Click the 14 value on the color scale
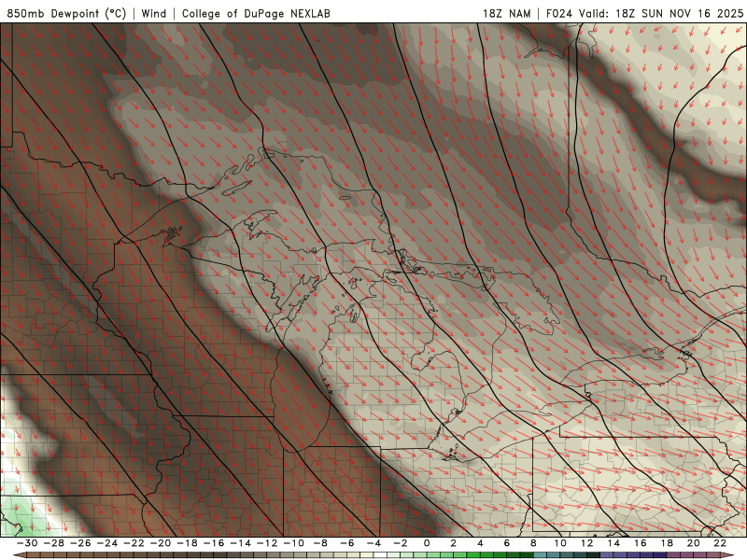747x560 pixels. coord(613,543)
